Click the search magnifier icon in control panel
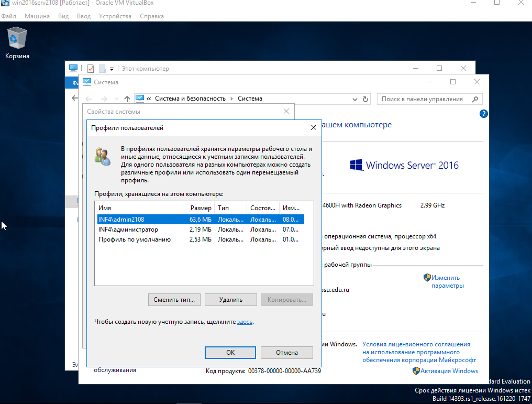This screenshot has height=404, width=532. point(475,99)
